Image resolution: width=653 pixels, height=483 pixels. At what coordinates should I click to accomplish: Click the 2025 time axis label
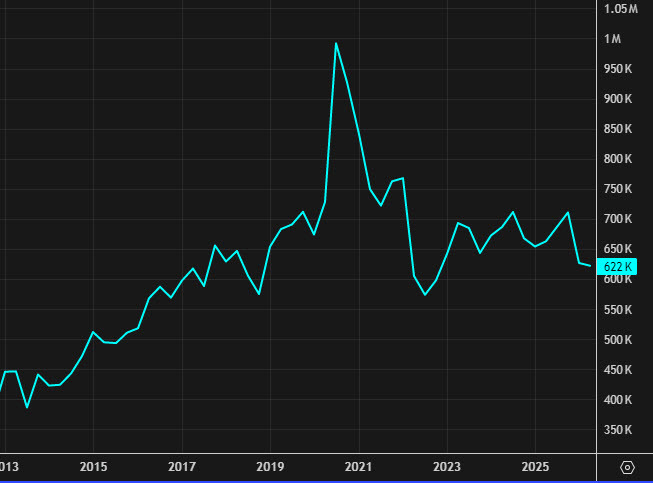click(536, 467)
